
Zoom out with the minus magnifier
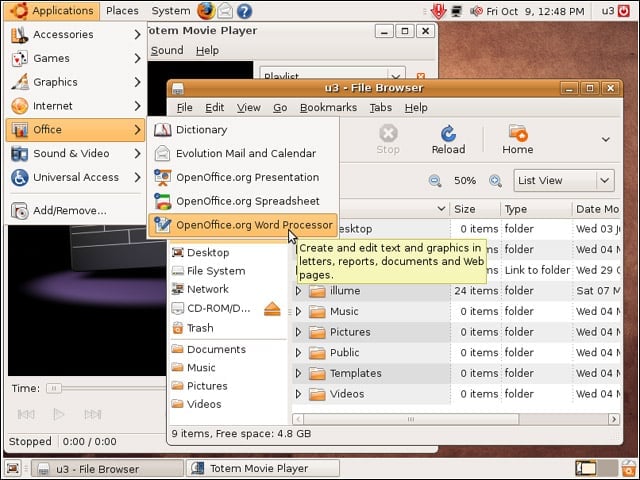pyautogui.click(x=435, y=180)
